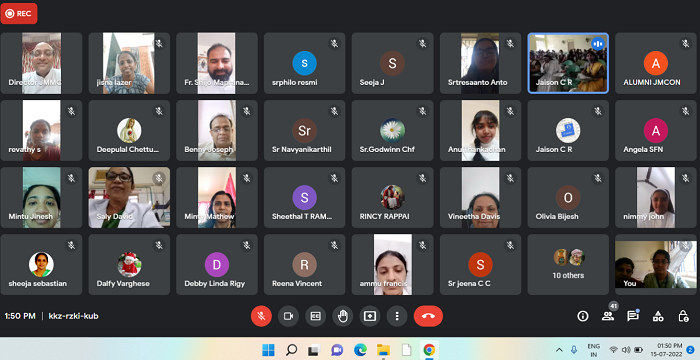Image resolution: width=700 pixels, height=360 pixels.
Task: Select the Saly David video tile
Action: point(129,197)
